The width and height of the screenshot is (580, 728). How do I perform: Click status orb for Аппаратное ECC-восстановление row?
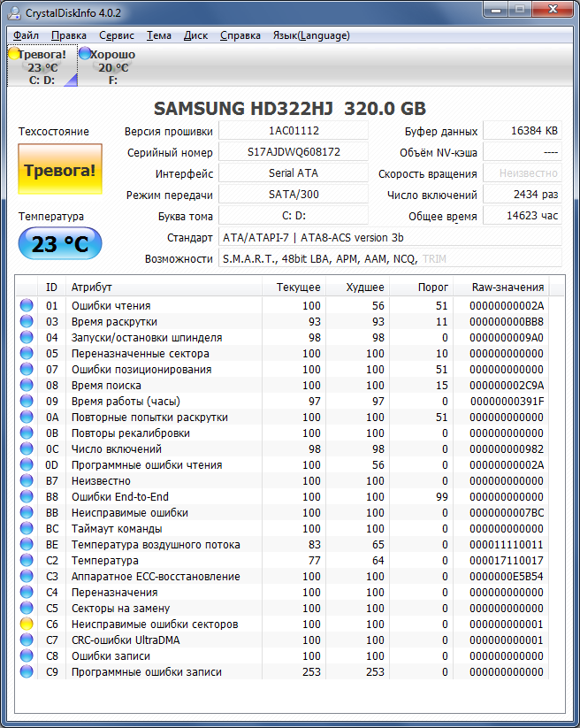pos(27,576)
